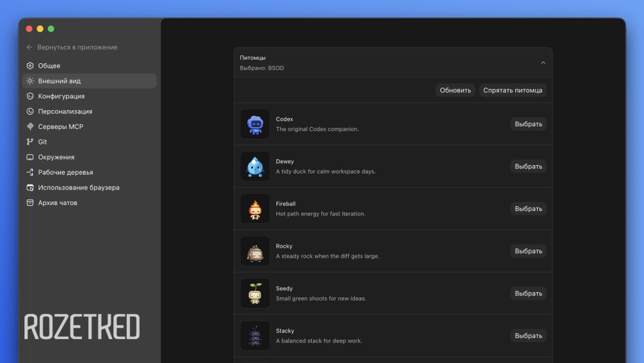Click the Seedy sprout pet thumbnail
This screenshot has width=644, height=363.
255,293
